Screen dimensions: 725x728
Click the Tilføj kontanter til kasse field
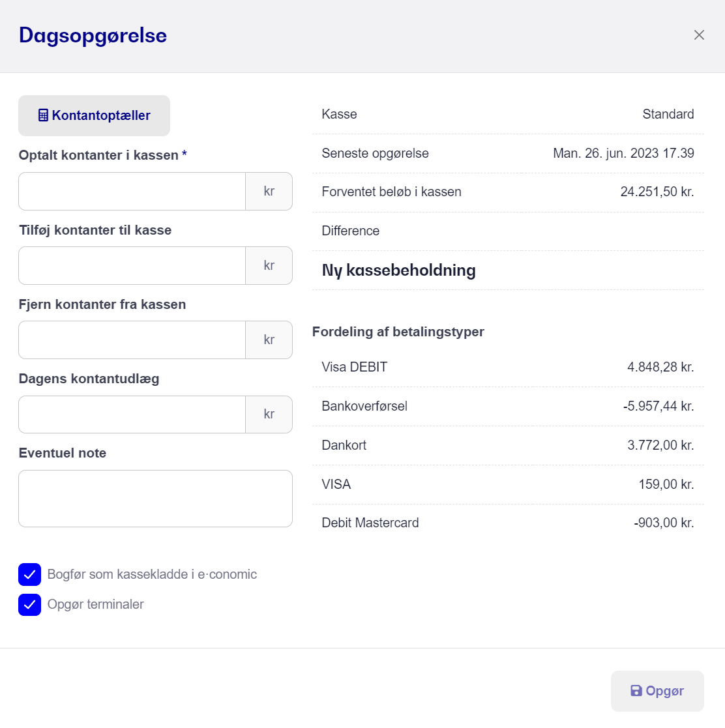tap(132, 265)
